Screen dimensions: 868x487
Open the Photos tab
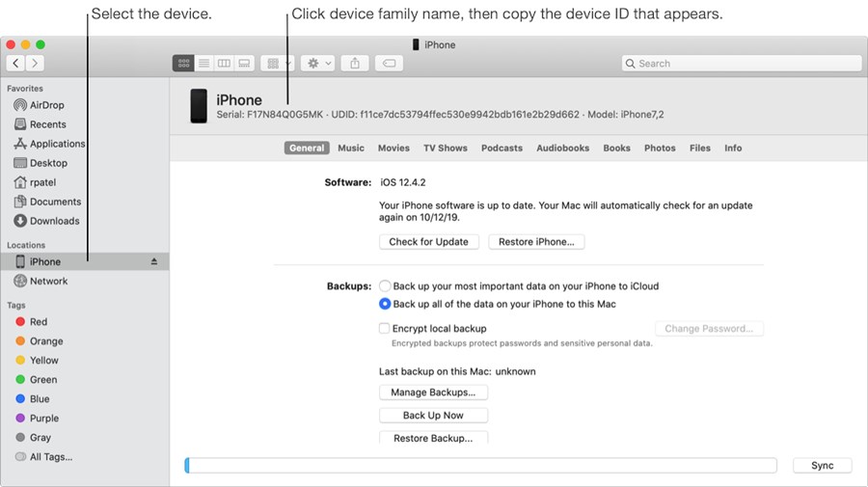[660, 149]
